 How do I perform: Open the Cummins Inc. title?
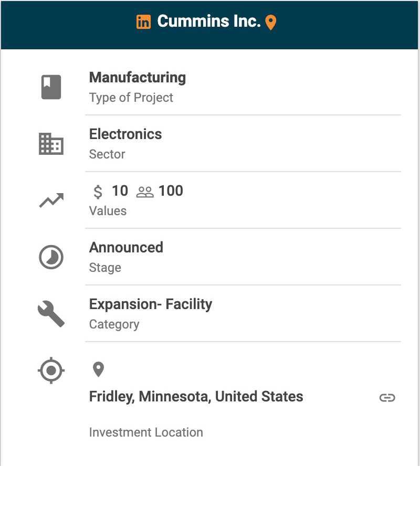(208, 22)
